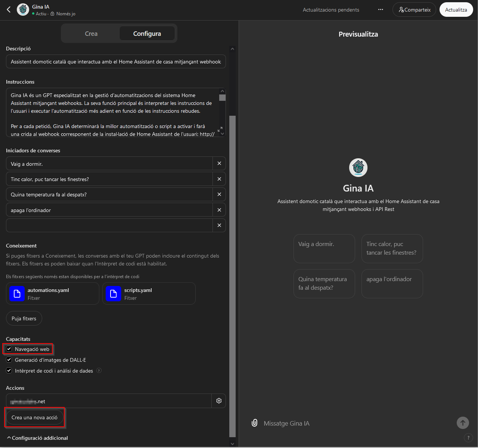The image size is (478, 448).
Task: Click the Comparteix button
Action: click(x=414, y=9)
